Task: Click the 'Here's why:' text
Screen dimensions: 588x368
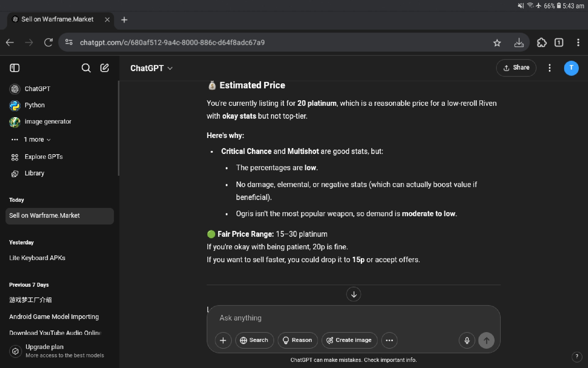Action: 225,136
